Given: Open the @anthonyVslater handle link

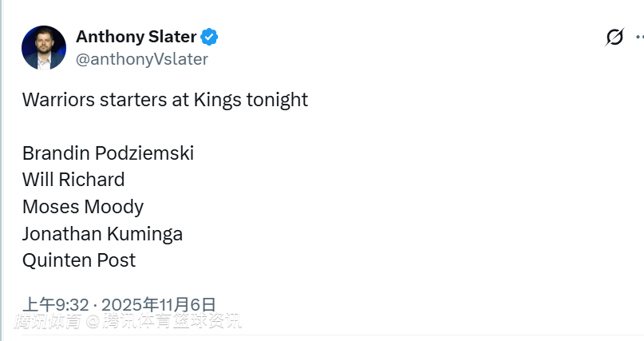Looking at the screenshot, I should (141, 59).
